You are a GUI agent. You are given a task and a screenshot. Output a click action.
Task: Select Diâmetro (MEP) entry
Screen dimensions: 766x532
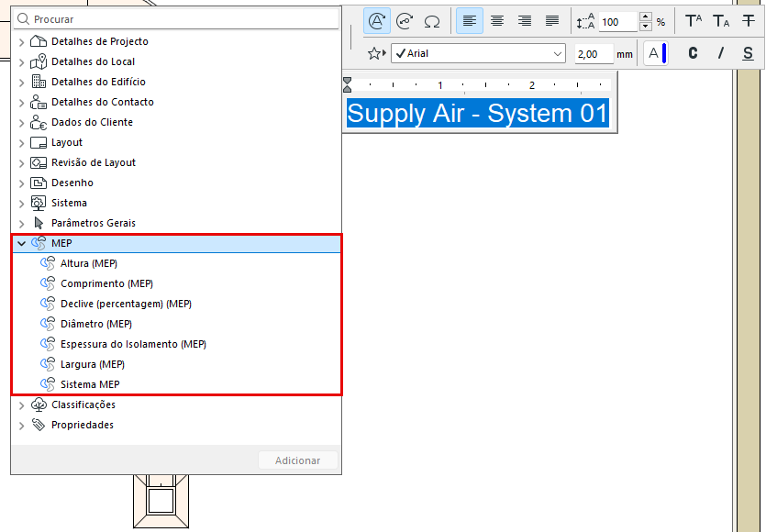pyautogui.click(x=176, y=324)
